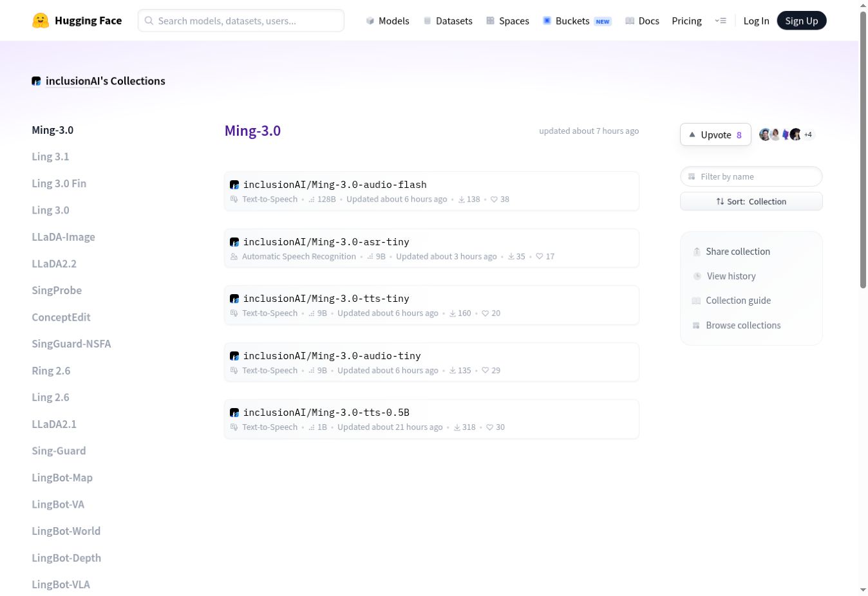Open the more navigation menu icon
The image size is (868, 596).
pos(721,21)
